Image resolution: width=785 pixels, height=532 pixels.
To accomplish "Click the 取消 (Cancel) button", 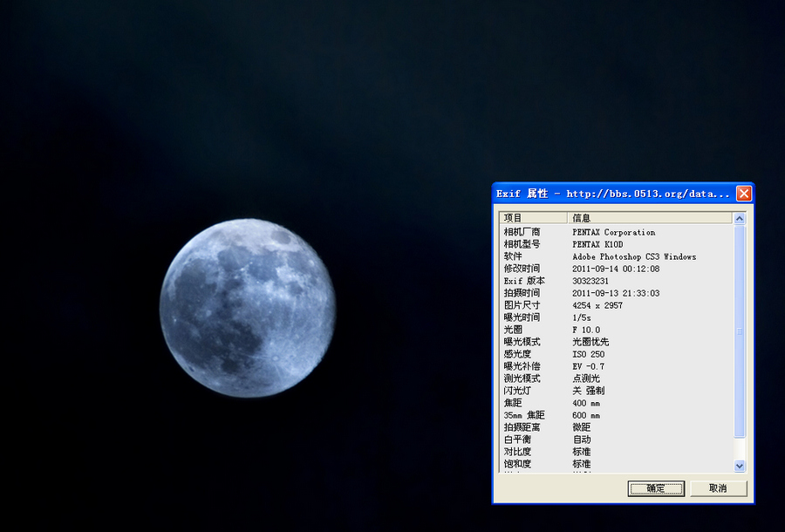I will pos(719,488).
